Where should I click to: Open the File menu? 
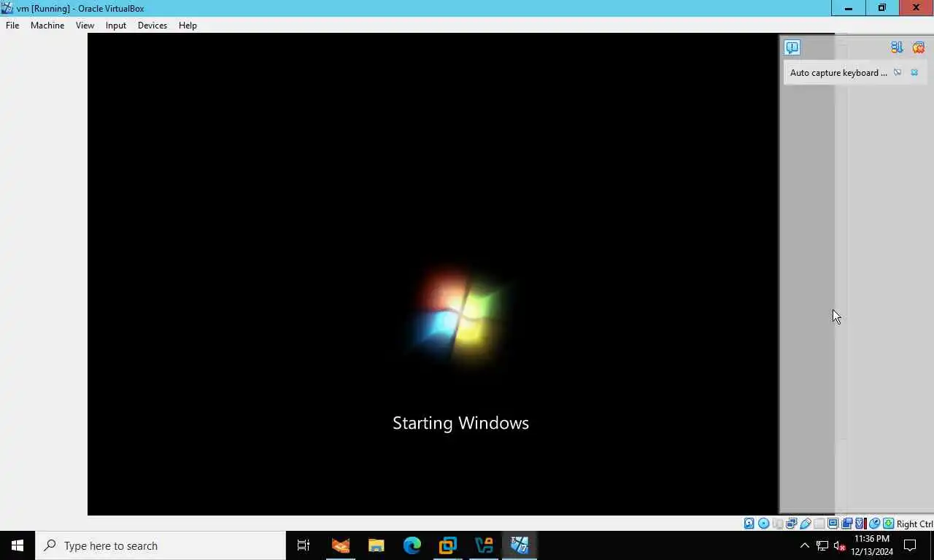point(12,25)
